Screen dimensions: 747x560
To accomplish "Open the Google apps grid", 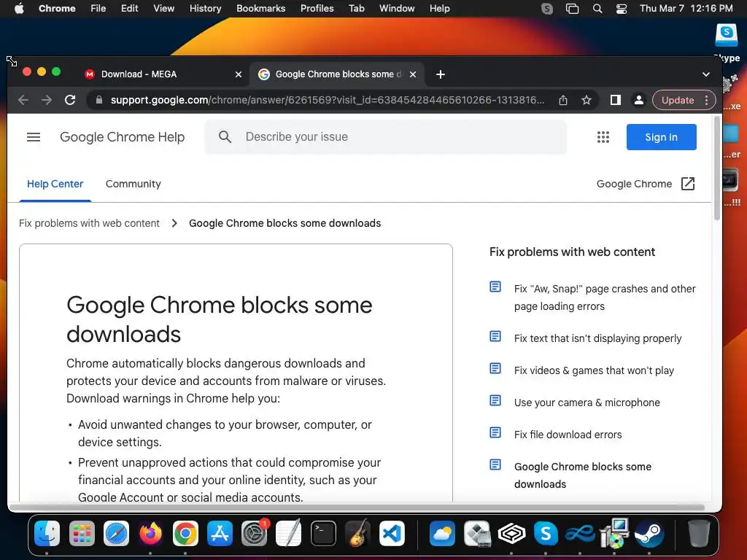I will 603,137.
